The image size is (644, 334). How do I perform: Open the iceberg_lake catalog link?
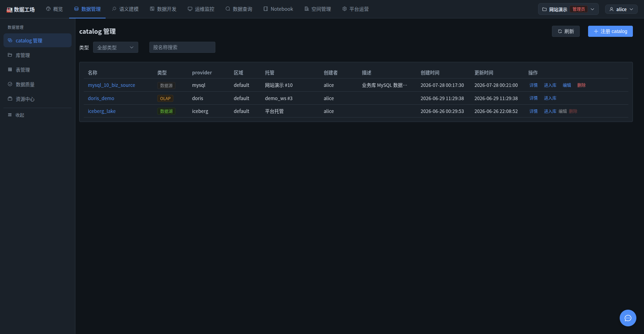102,111
